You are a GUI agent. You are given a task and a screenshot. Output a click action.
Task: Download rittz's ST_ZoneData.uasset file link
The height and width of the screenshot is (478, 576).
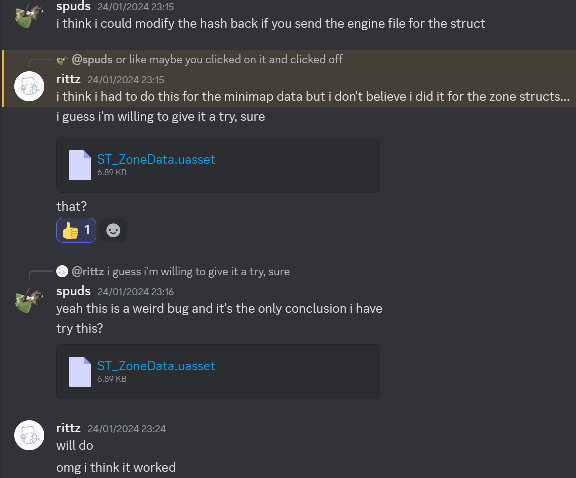coord(156,159)
